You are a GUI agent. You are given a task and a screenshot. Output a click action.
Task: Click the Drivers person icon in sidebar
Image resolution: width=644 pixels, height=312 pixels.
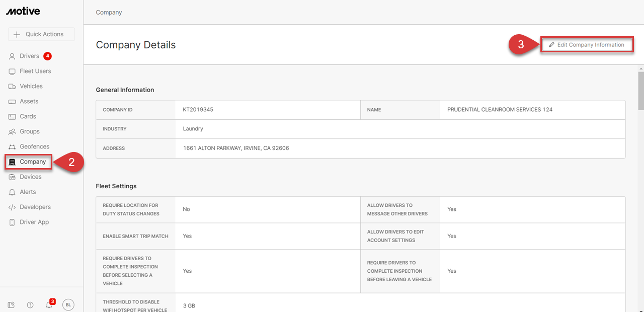pos(12,56)
